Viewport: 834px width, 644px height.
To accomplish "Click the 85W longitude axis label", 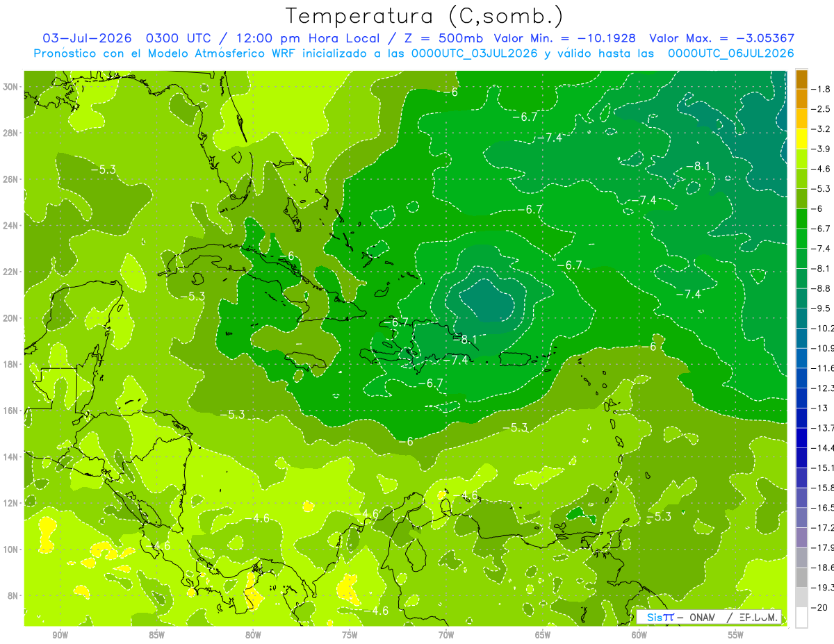I will [156, 634].
